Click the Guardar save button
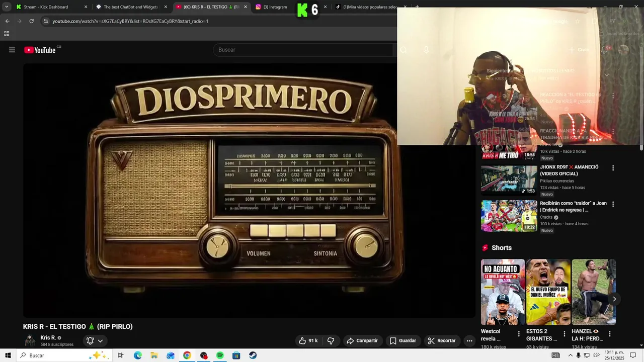 click(403, 340)
